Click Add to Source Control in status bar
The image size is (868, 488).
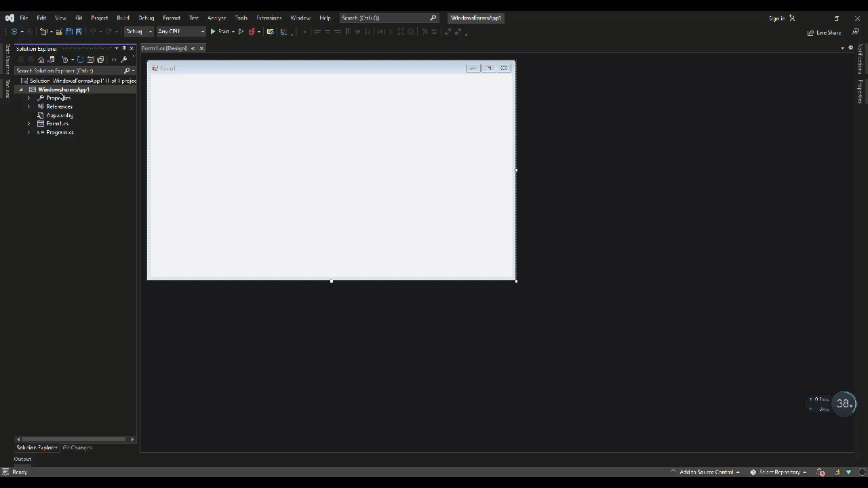point(705,472)
